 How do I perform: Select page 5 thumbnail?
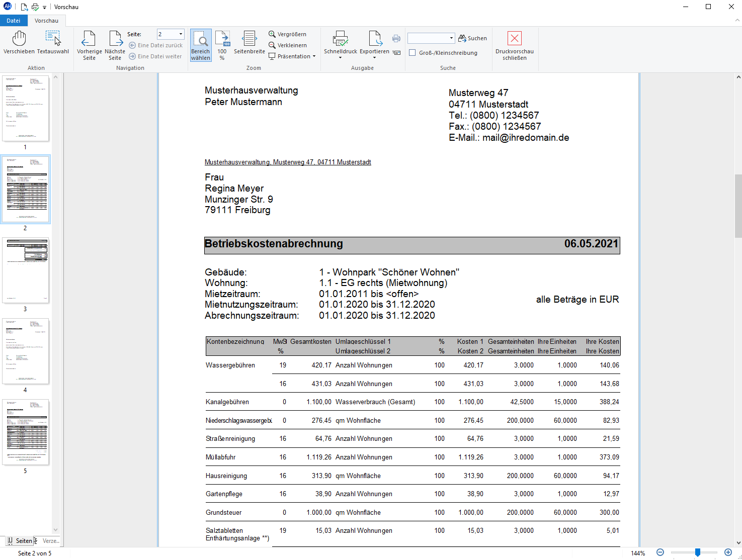25,432
